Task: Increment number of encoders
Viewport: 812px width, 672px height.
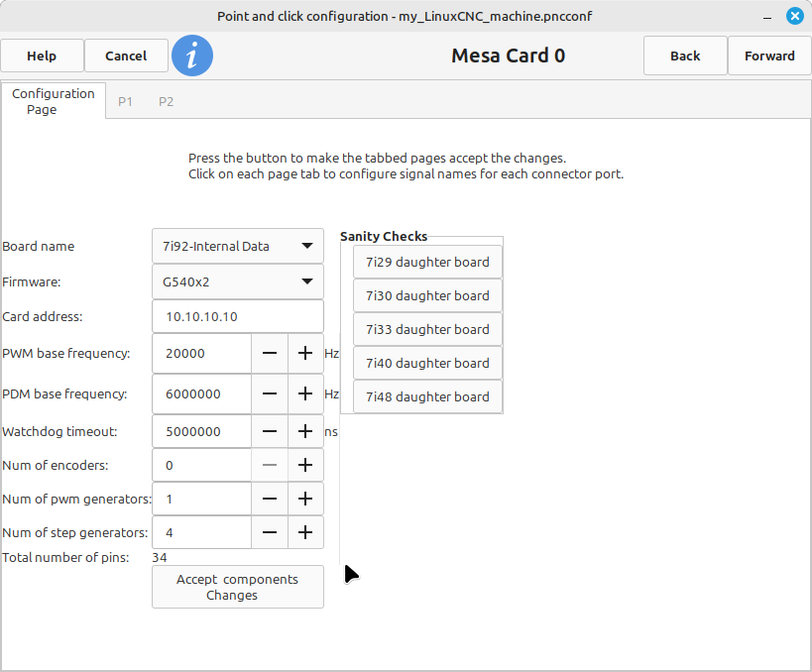Action: click(305, 465)
